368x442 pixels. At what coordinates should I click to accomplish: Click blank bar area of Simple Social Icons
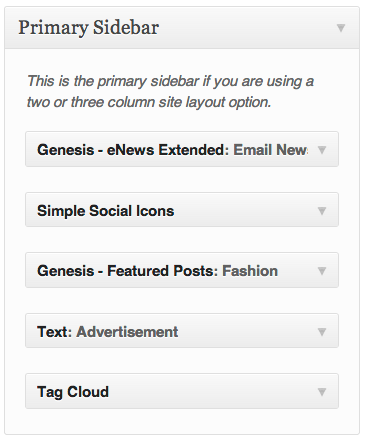pyautogui.click(x=245, y=210)
